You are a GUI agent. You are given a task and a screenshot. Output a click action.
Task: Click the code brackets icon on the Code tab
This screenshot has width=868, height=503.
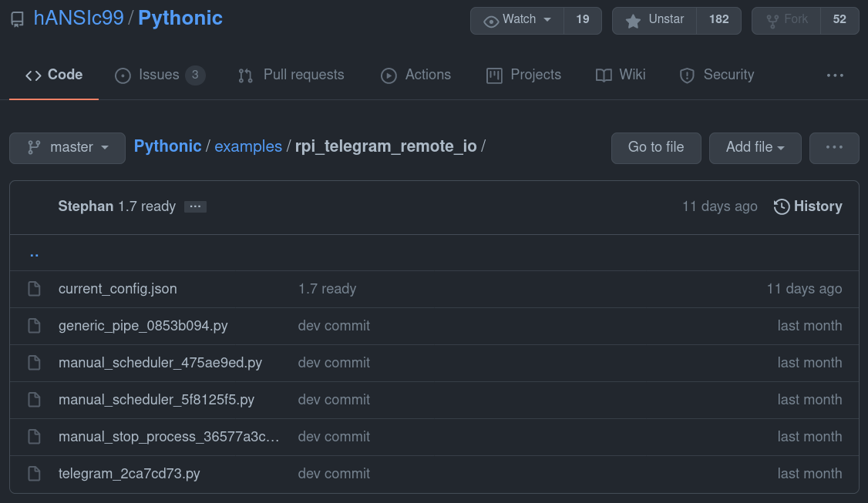click(x=32, y=75)
